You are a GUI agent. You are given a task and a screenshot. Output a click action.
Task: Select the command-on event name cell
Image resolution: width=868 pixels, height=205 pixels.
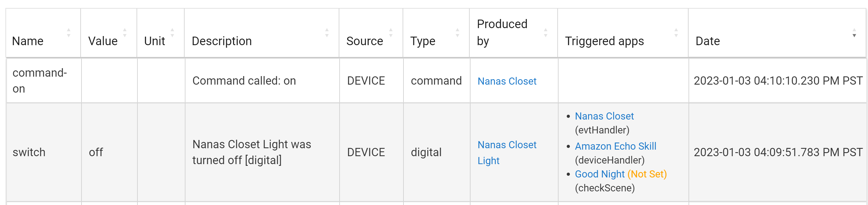(x=40, y=81)
